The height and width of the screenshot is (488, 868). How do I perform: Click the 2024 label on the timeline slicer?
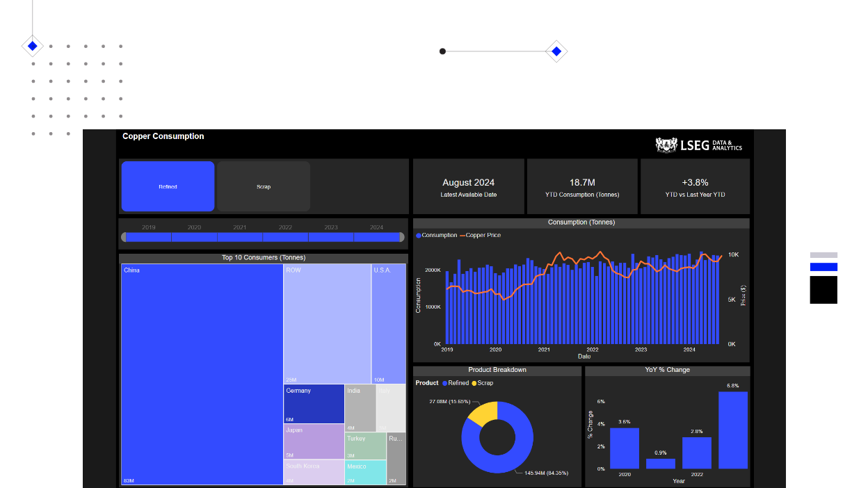376,227
